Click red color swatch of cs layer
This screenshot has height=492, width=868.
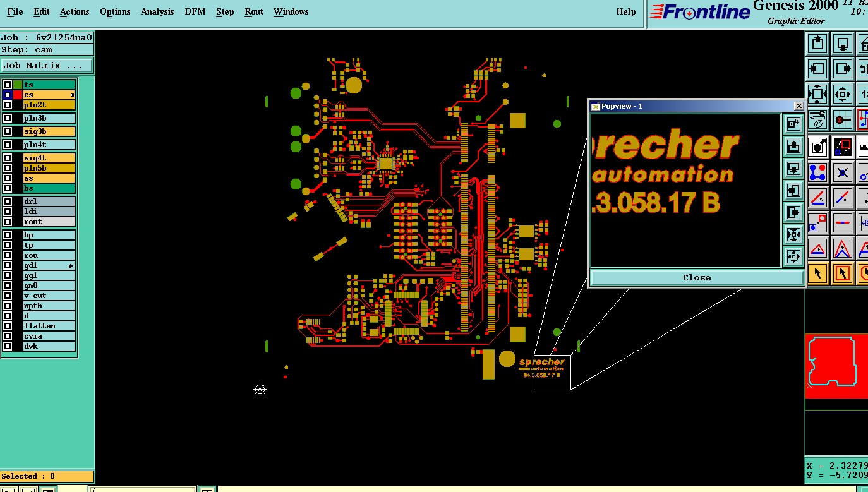click(x=18, y=95)
